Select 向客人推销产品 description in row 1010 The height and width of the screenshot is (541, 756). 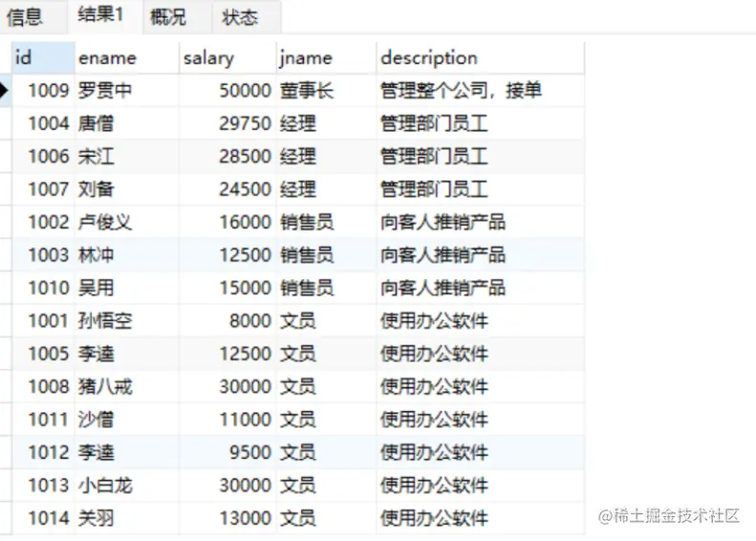tap(480, 288)
